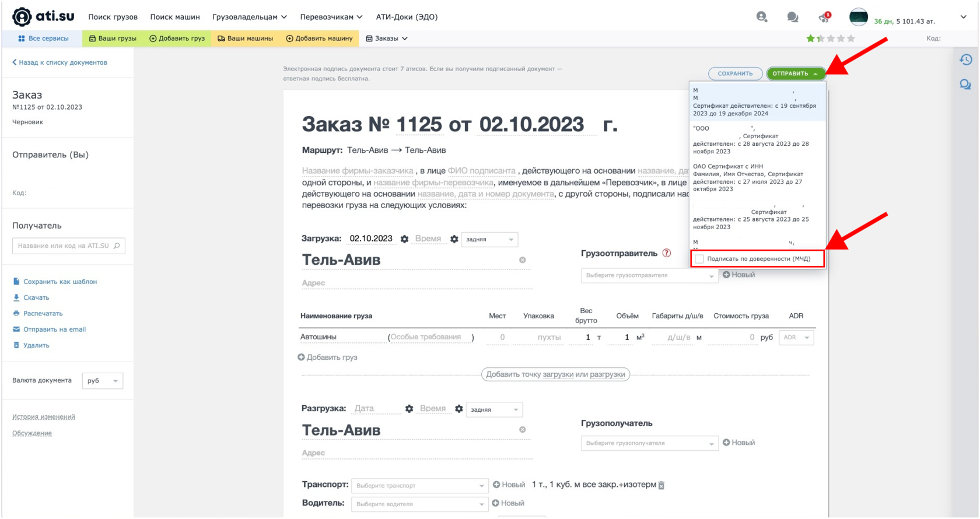980x519 pixels.
Task: Click Добавить груз in top bar
Action: 177,38
